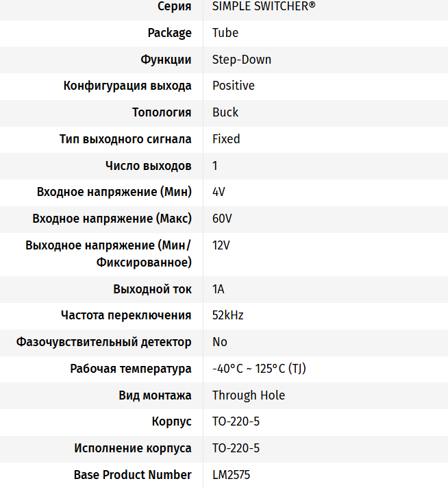
Task: Select the 4V minimum input voltage value
Action: click(x=219, y=192)
